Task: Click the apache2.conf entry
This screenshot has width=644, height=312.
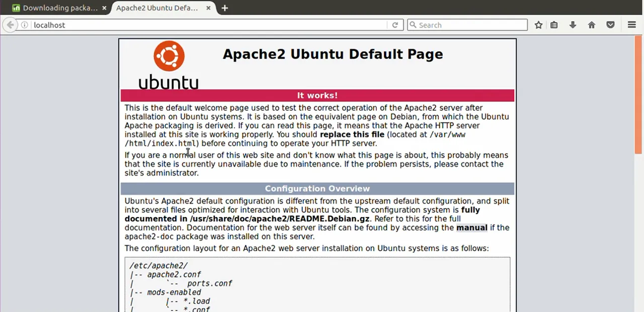Action: [x=174, y=275]
